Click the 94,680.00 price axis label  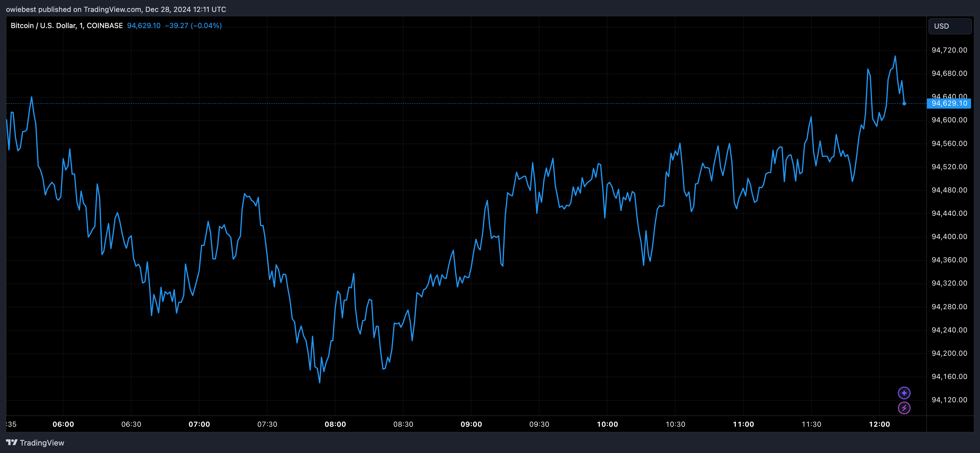tap(949, 73)
